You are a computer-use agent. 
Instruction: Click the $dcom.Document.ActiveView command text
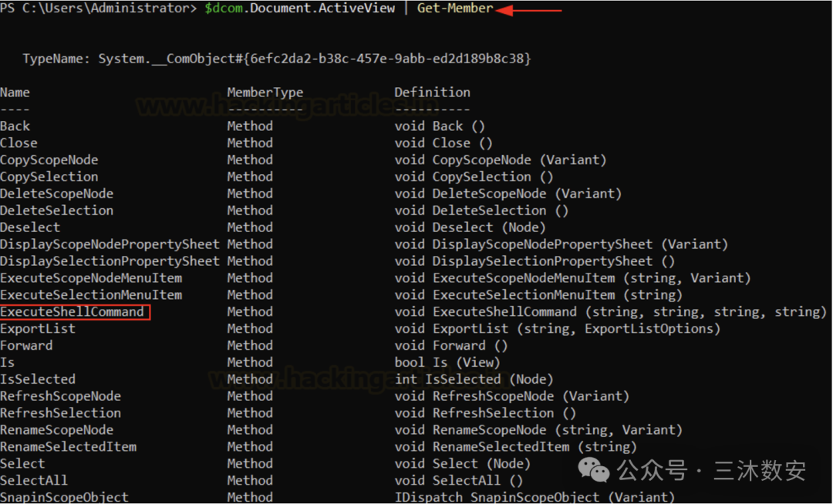coord(300,8)
